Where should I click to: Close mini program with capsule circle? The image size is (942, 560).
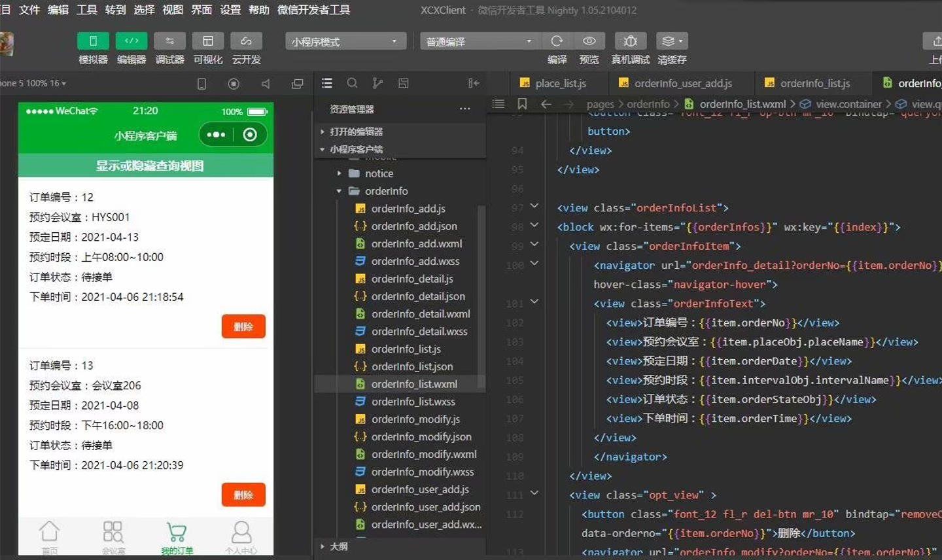tap(250, 135)
